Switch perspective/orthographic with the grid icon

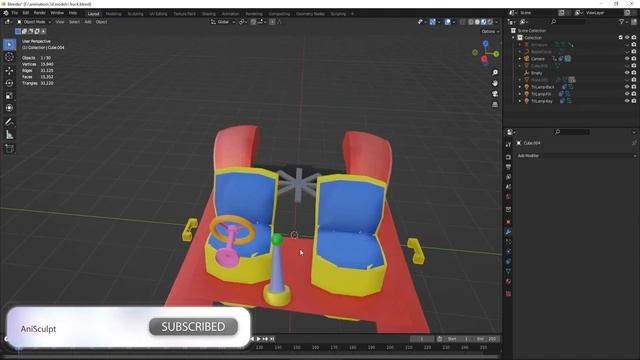pos(495,104)
